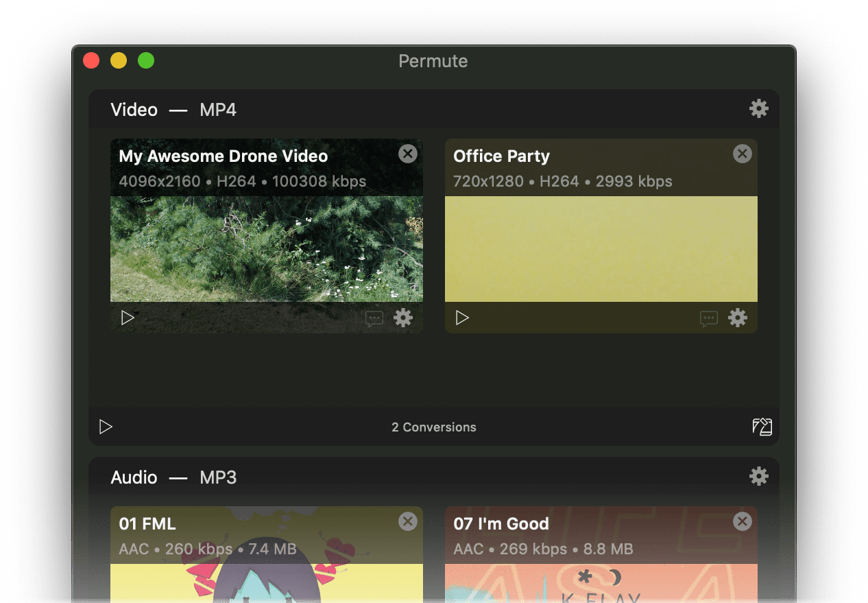
Task: Select the Office Party yellow thumbnail
Action: [601, 248]
